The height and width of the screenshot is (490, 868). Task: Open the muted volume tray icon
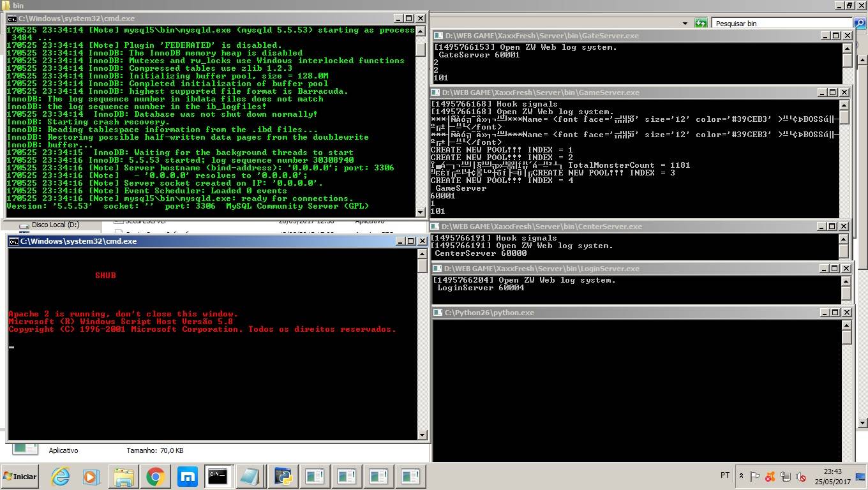coord(801,476)
